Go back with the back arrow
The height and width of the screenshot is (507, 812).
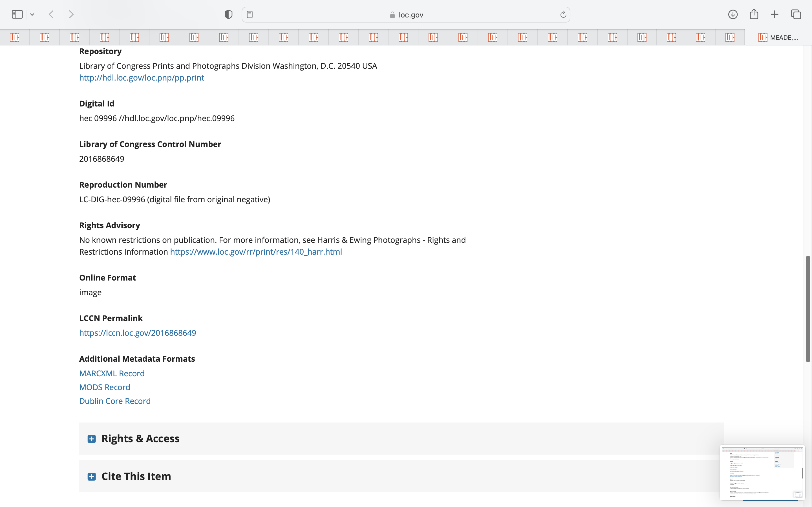(51, 14)
